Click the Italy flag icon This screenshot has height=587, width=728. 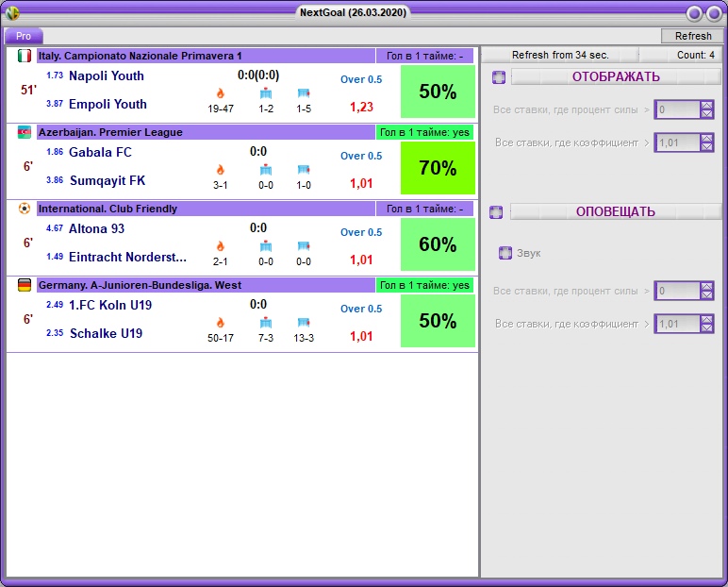pyautogui.click(x=25, y=56)
